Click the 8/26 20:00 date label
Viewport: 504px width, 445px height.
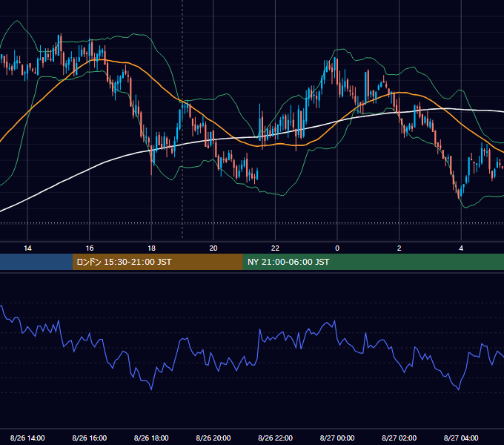(213, 438)
